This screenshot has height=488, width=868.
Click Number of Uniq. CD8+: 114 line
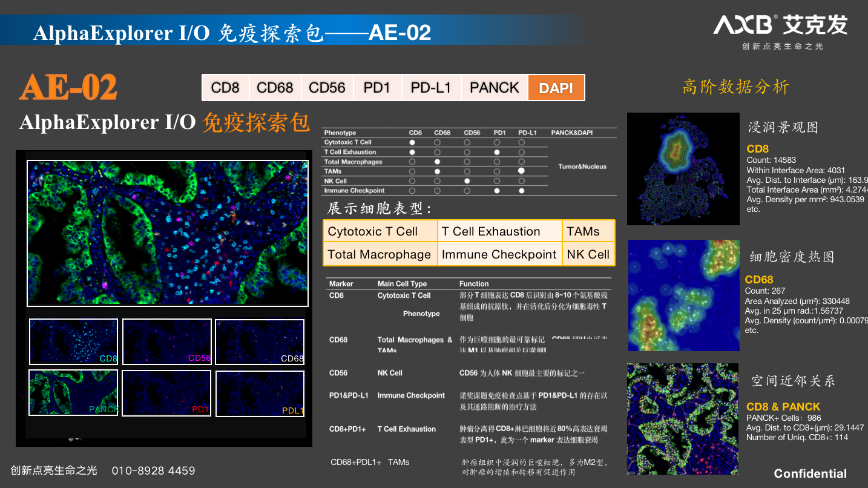tap(797, 437)
